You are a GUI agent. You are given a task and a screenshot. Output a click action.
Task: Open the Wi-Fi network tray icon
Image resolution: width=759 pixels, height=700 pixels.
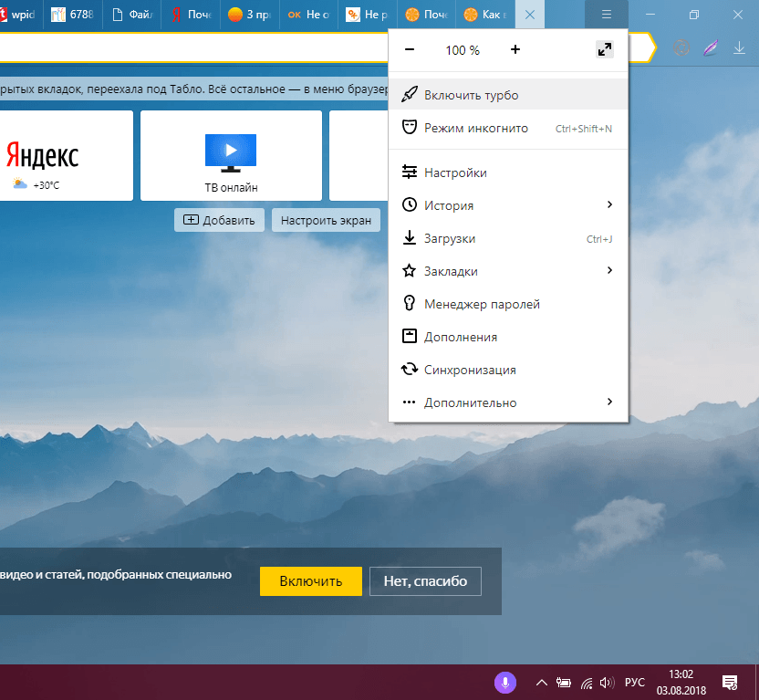pyautogui.click(x=587, y=683)
